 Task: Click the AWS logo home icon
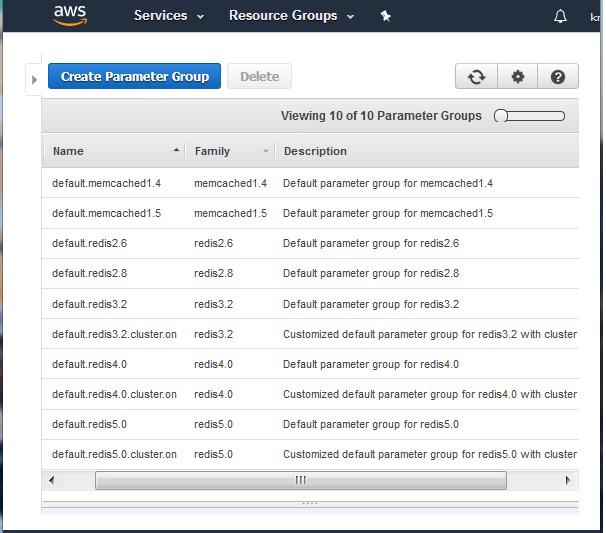[70, 15]
